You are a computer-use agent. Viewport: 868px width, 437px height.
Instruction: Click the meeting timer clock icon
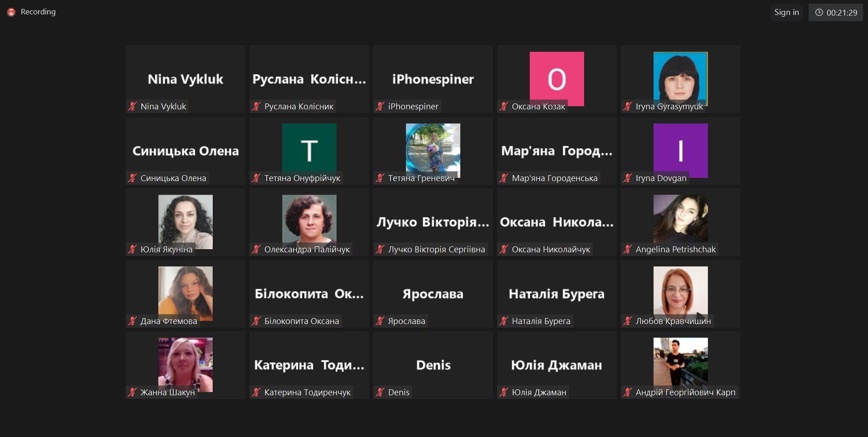[819, 12]
